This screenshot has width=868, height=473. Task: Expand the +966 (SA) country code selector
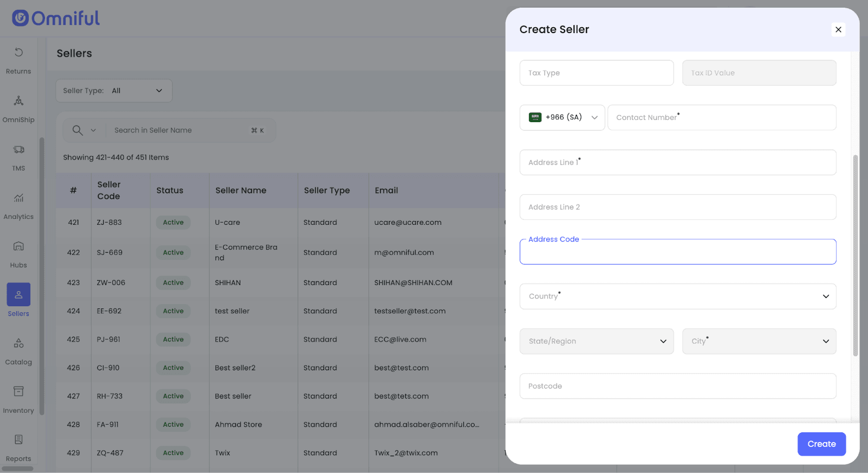point(562,117)
